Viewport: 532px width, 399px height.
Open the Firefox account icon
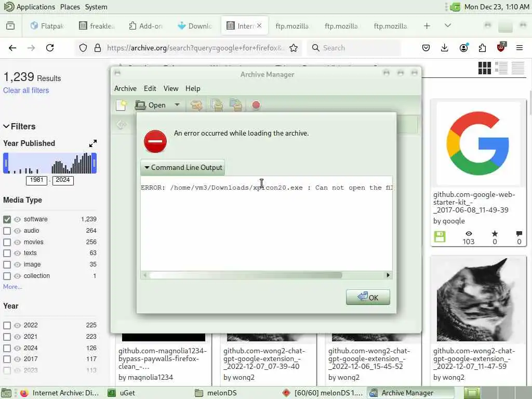(463, 47)
